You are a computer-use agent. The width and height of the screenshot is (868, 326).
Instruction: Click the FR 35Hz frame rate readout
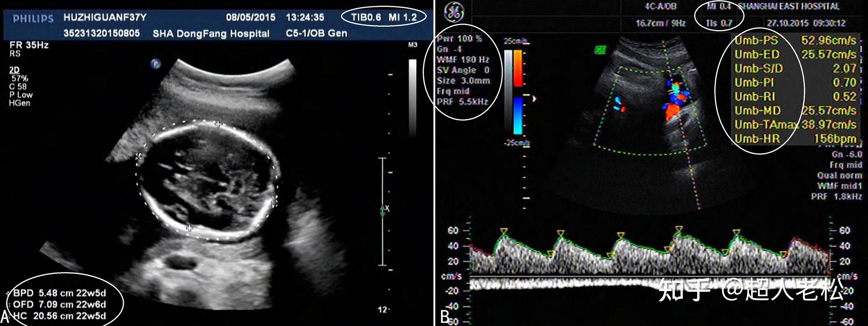click(29, 45)
